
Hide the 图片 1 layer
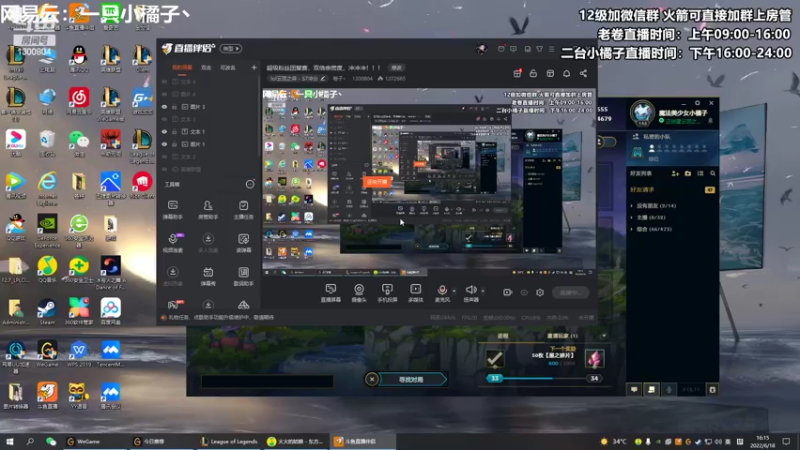[x=164, y=144]
